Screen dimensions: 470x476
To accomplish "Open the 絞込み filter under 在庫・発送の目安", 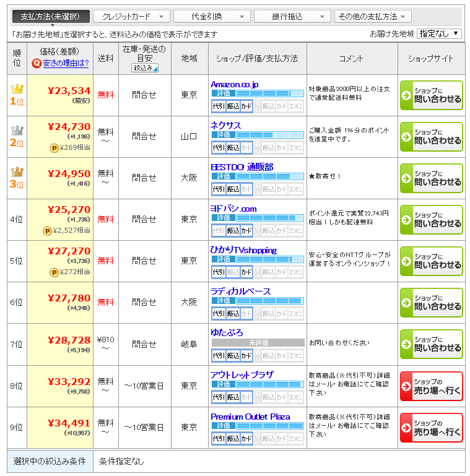I will click(x=145, y=68).
